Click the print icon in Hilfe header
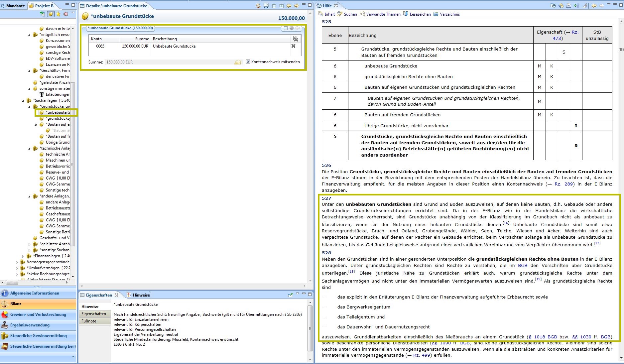The width and height of the screenshot is (624, 364). 568,6
